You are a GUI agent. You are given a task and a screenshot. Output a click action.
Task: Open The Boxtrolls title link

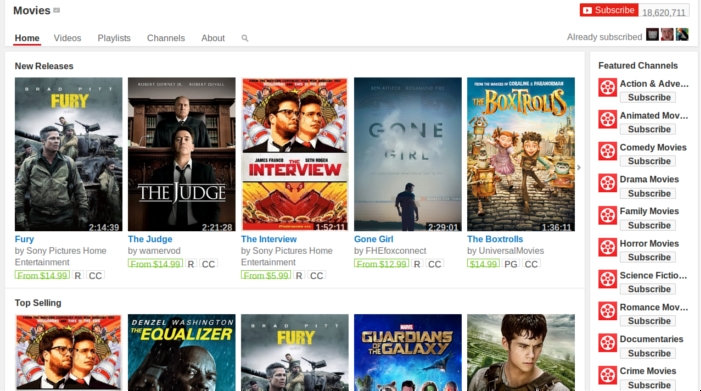pyautogui.click(x=495, y=239)
